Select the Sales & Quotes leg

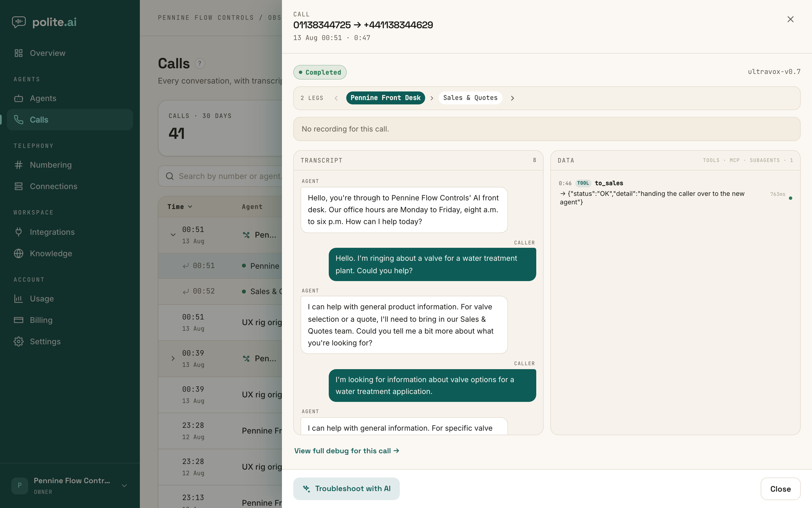pyautogui.click(x=470, y=98)
